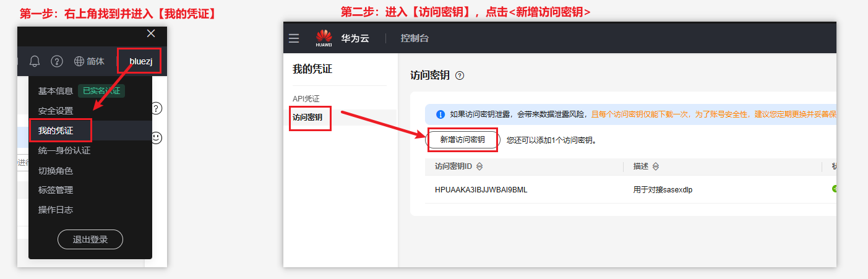Viewport: 868px width, 279px height.
Task: Open the bluezj account dropdown
Action: point(140,61)
